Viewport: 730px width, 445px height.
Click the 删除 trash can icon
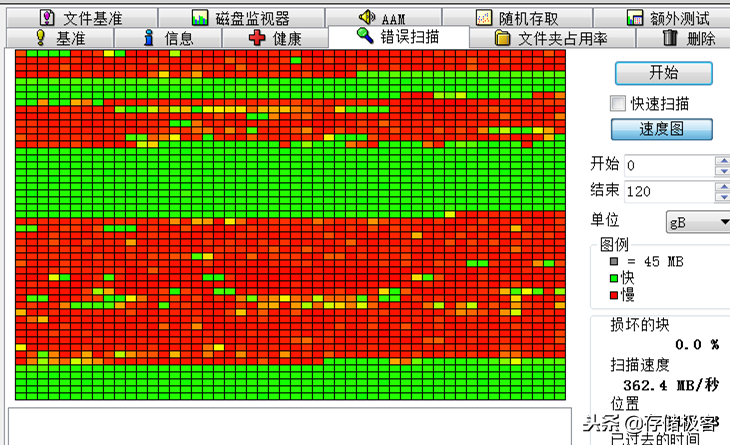[670, 38]
